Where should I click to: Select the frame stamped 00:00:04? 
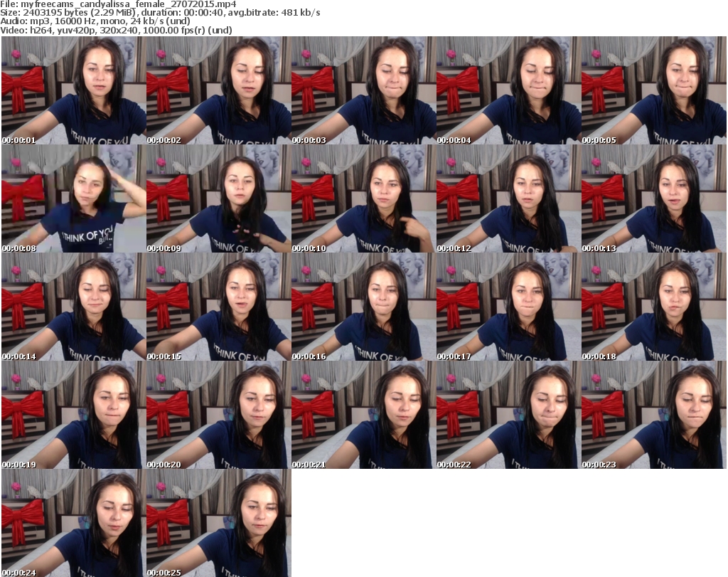coord(508,90)
